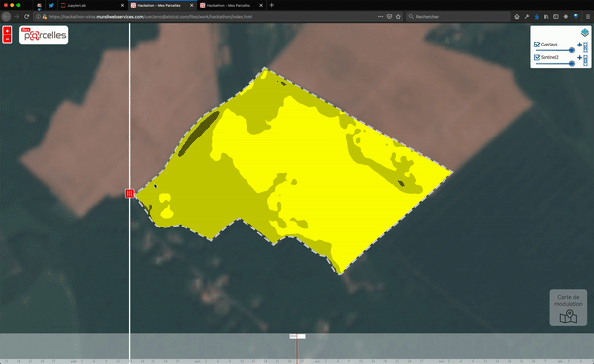The height and width of the screenshot is (364, 594).
Task: Click the Mes Parcelles logo
Action: coord(44,35)
